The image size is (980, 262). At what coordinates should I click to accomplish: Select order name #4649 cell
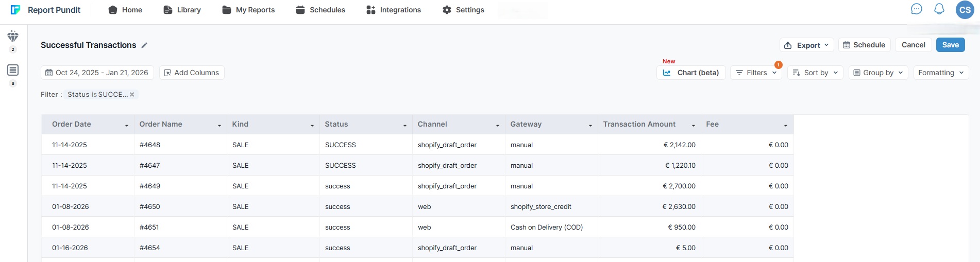pos(180,186)
